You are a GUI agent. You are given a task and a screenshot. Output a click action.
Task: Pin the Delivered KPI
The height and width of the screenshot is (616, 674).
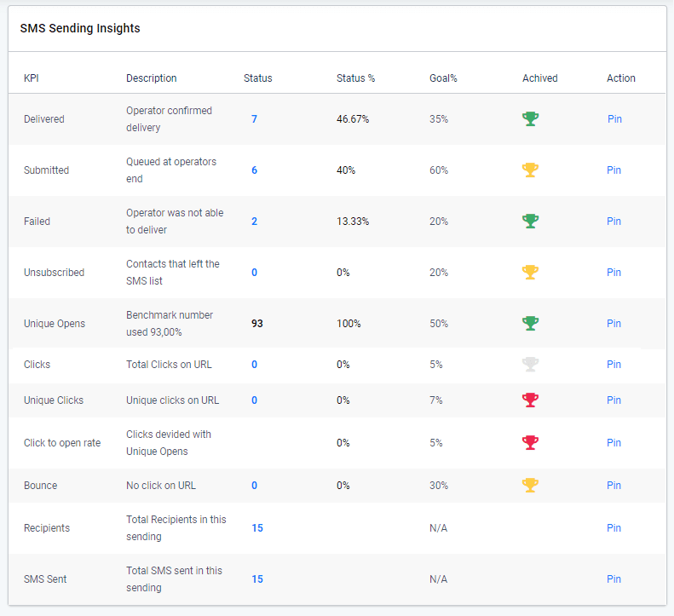pyautogui.click(x=614, y=119)
